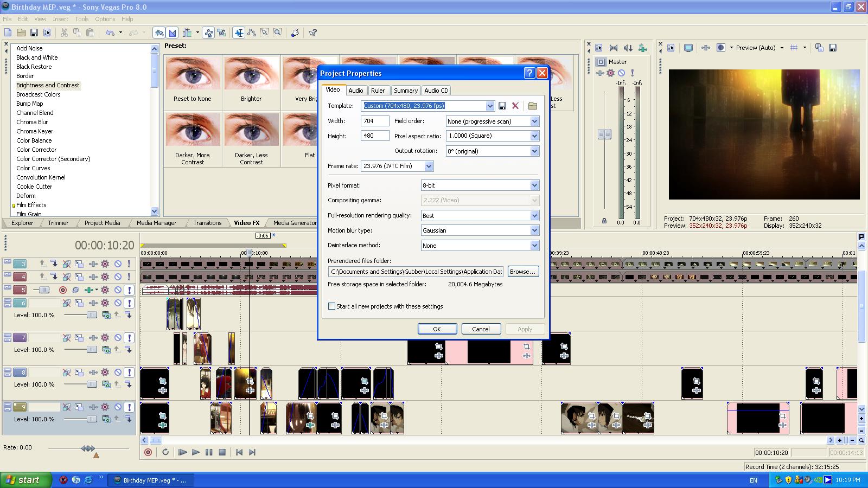Open the Deinterlace method dropdown
This screenshot has height=488, width=868.
pos(534,246)
